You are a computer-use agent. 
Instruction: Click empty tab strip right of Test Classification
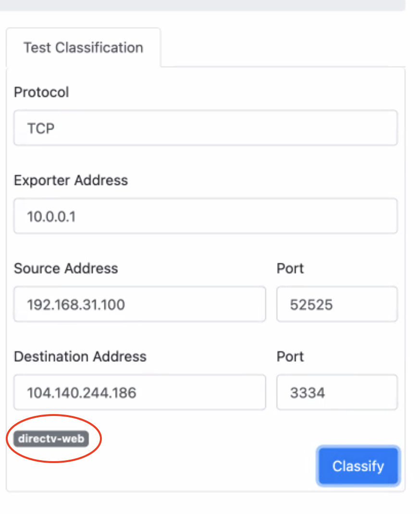284,48
